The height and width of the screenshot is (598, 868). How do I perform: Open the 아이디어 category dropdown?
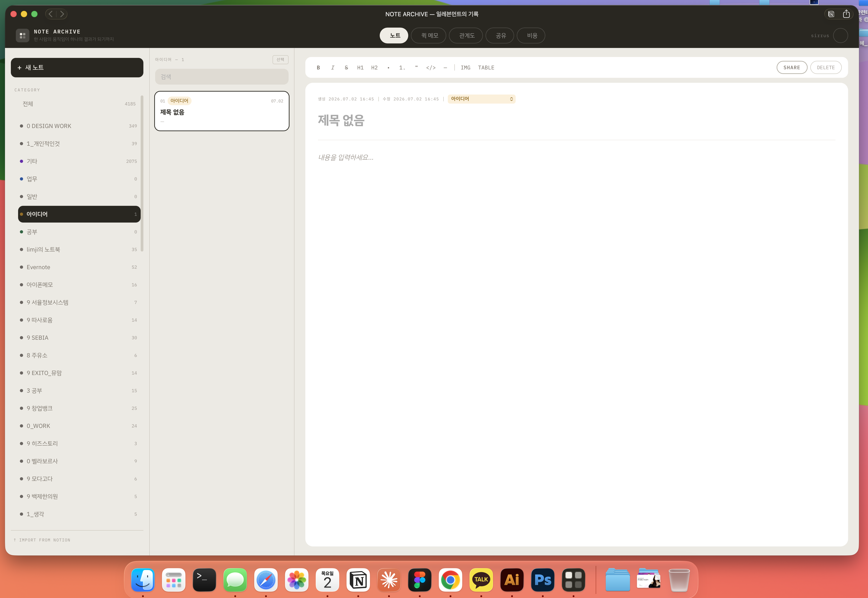pyautogui.click(x=481, y=99)
